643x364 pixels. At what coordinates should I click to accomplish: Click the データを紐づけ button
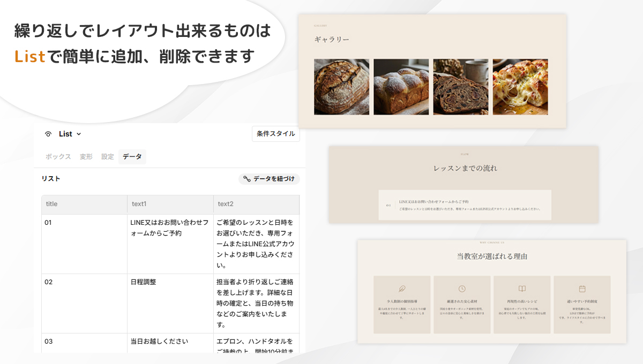pyautogui.click(x=269, y=179)
